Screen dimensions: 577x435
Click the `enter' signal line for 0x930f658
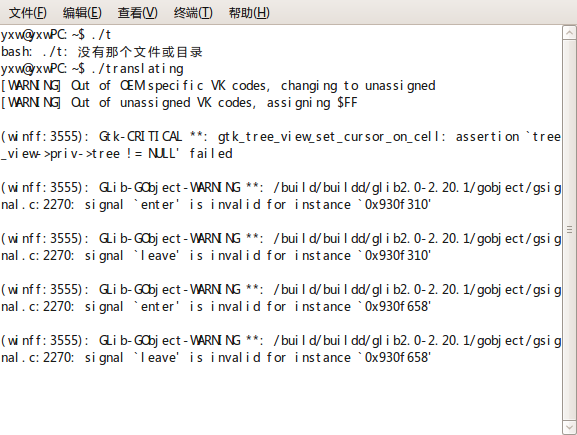click(281, 298)
